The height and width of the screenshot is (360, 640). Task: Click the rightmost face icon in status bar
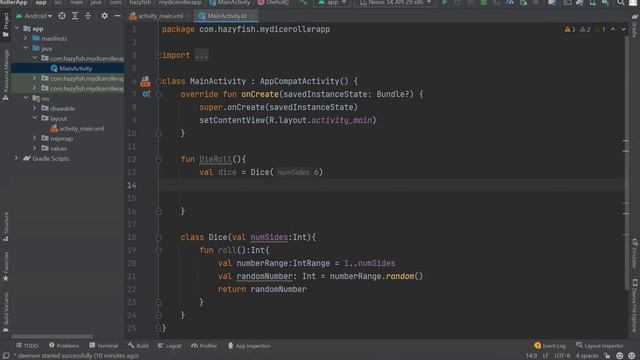point(632,356)
